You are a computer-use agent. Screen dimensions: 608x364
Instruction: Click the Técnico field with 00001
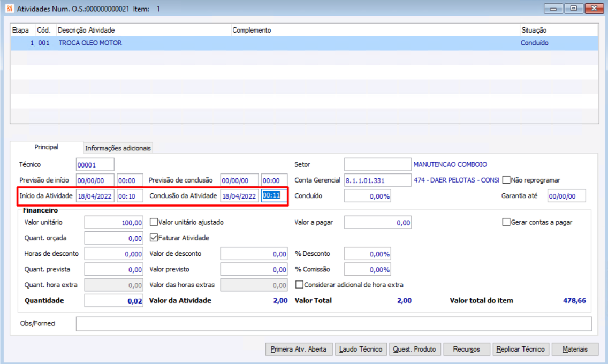pyautogui.click(x=95, y=165)
